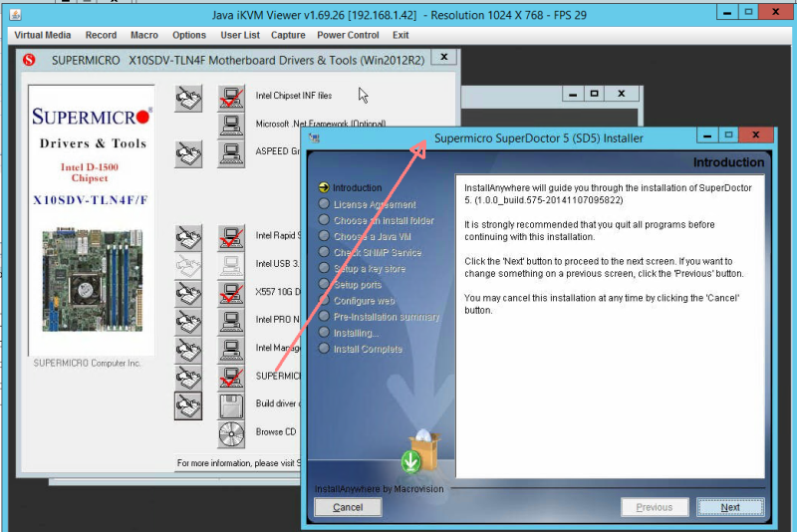Click the motherboard photo thumbnail
The width and height of the screenshot is (797, 532).
tap(92, 280)
